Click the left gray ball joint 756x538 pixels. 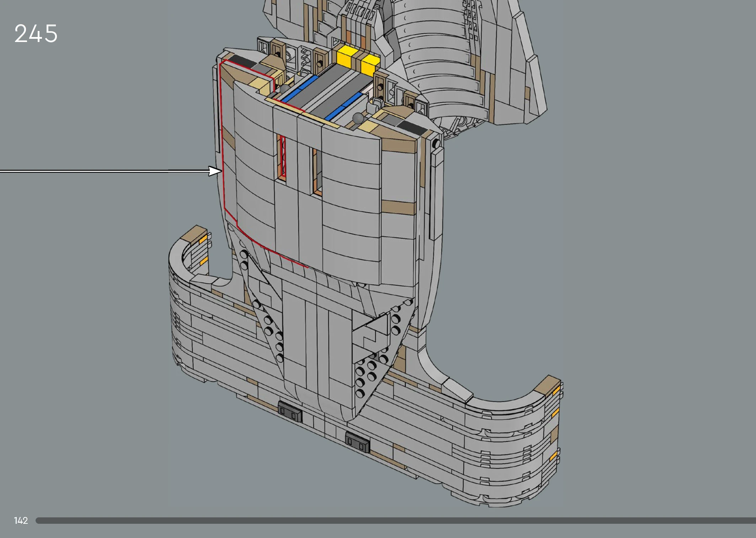pos(285,89)
